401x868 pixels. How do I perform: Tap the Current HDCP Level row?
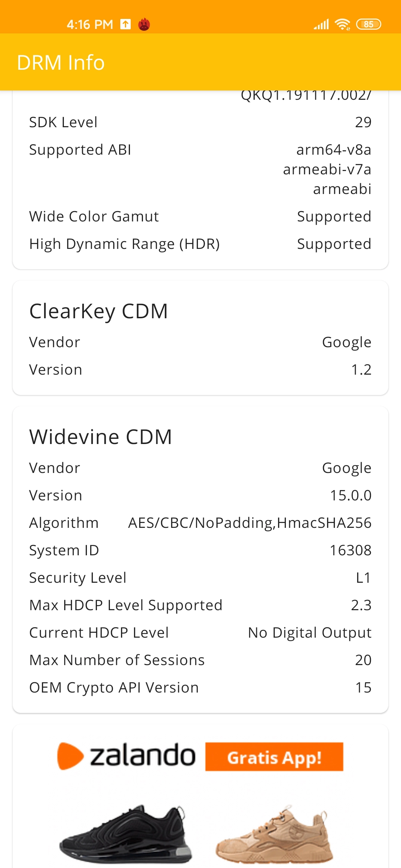tap(200, 632)
